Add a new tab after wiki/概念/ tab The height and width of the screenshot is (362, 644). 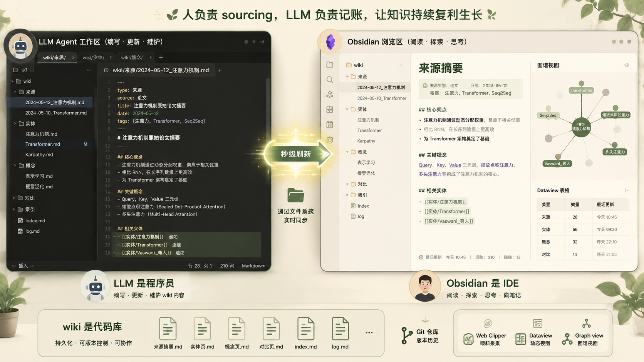(161, 58)
